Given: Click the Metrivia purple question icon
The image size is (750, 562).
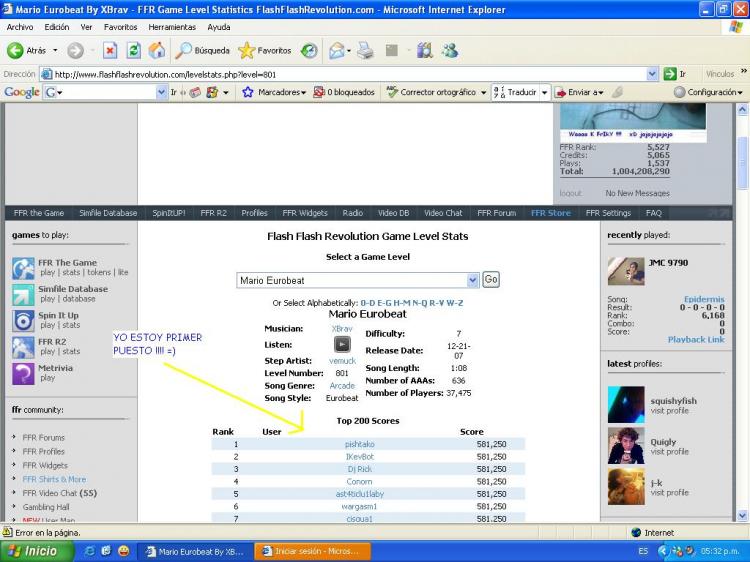Looking at the screenshot, I should click(23, 374).
